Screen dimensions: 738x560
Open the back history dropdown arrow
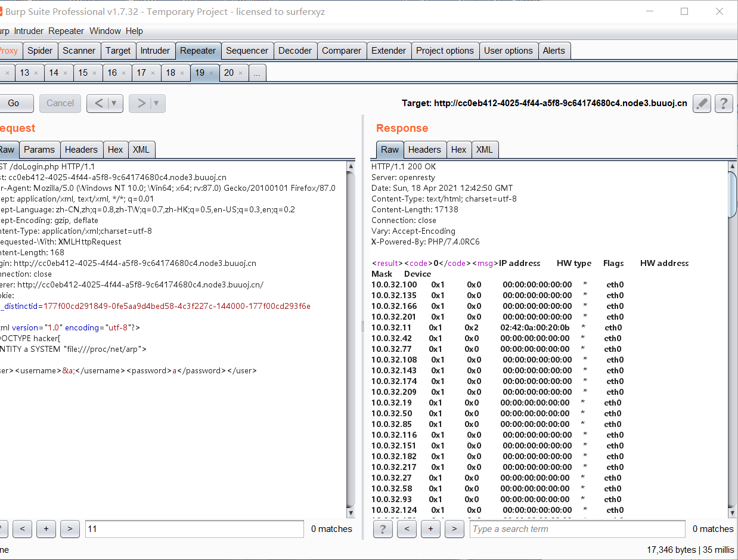pos(114,103)
